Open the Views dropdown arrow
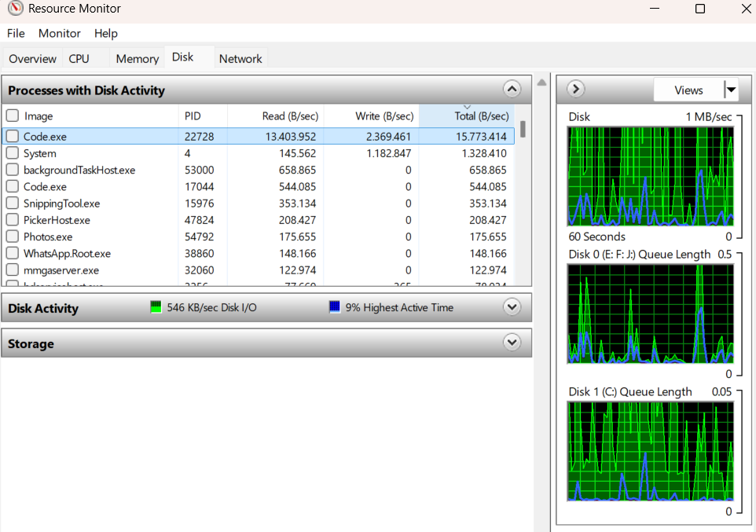The width and height of the screenshot is (756, 532). [731, 90]
